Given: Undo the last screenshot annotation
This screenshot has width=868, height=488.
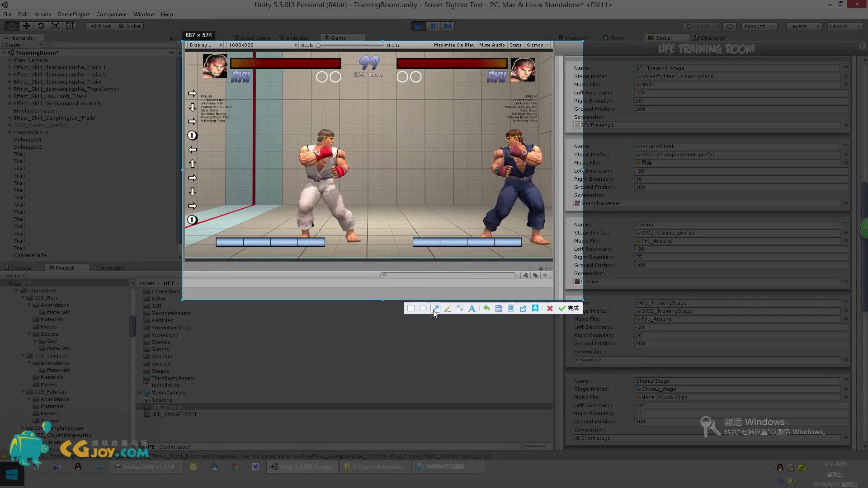Looking at the screenshot, I should point(486,308).
